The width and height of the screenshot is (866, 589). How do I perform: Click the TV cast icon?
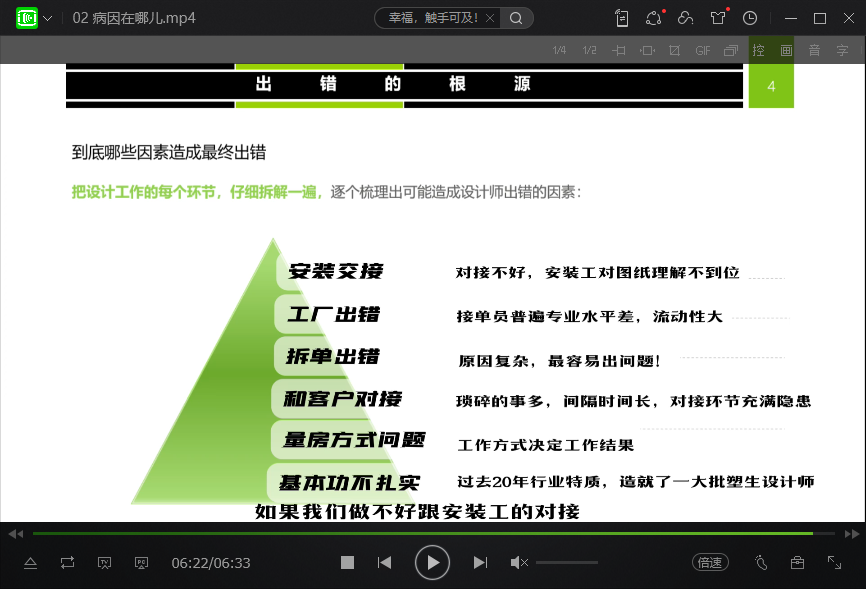tap(104, 563)
